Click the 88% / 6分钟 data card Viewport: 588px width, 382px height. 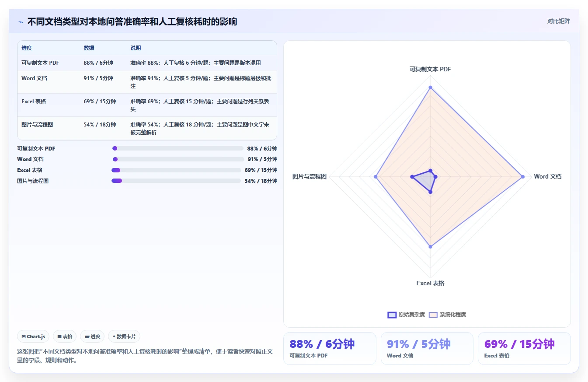point(330,348)
